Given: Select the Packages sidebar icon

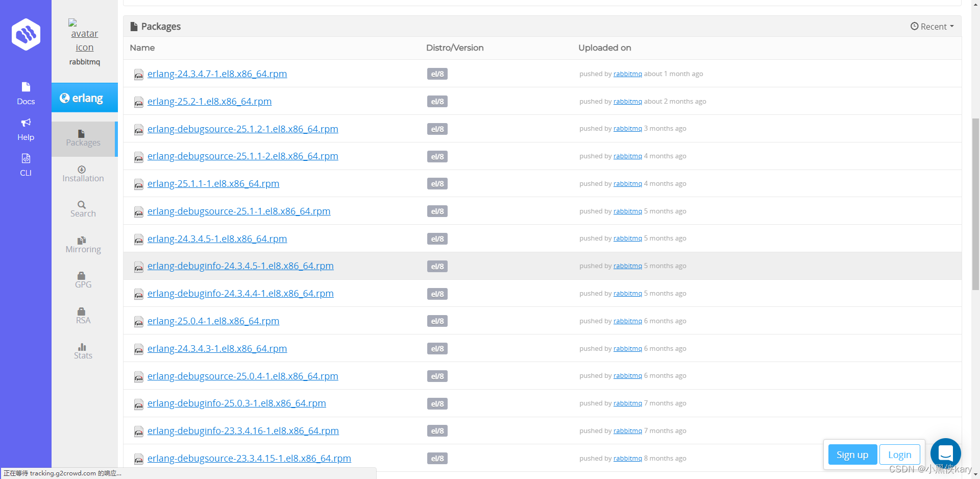Looking at the screenshot, I should (x=81, y=134).
